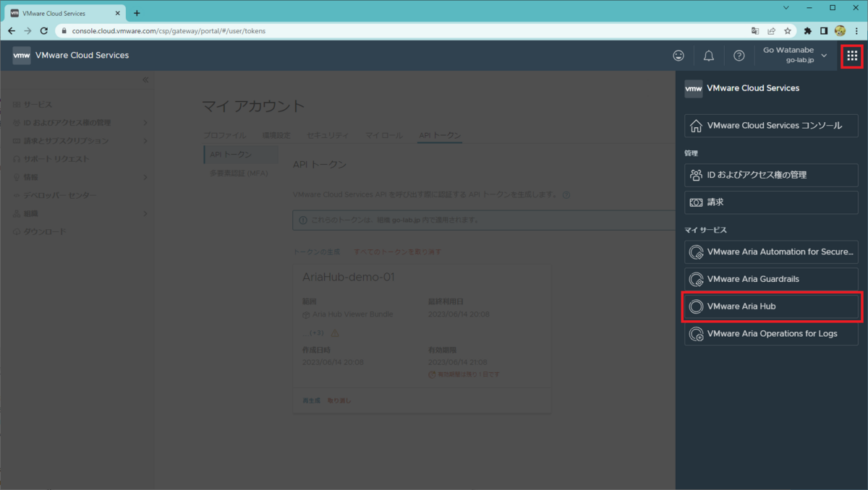
Task: Switch to API トークン top tab
Action: [440, 135]
